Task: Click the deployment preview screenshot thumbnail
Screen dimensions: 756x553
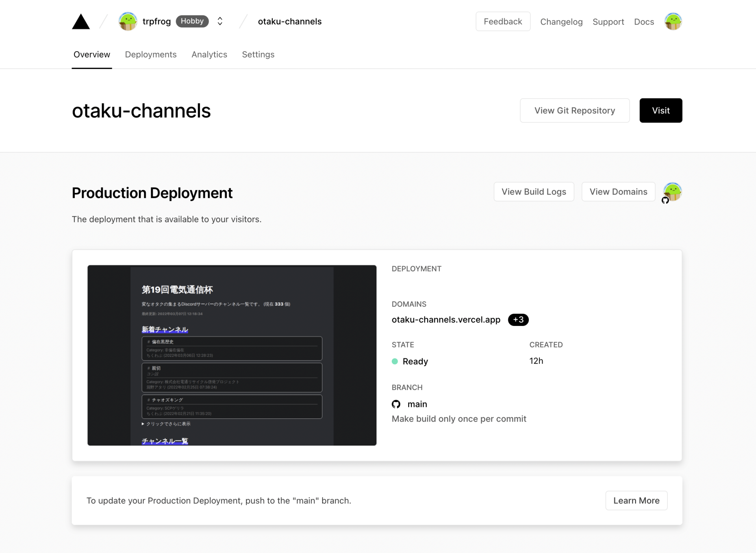Action: pos(232,355)
